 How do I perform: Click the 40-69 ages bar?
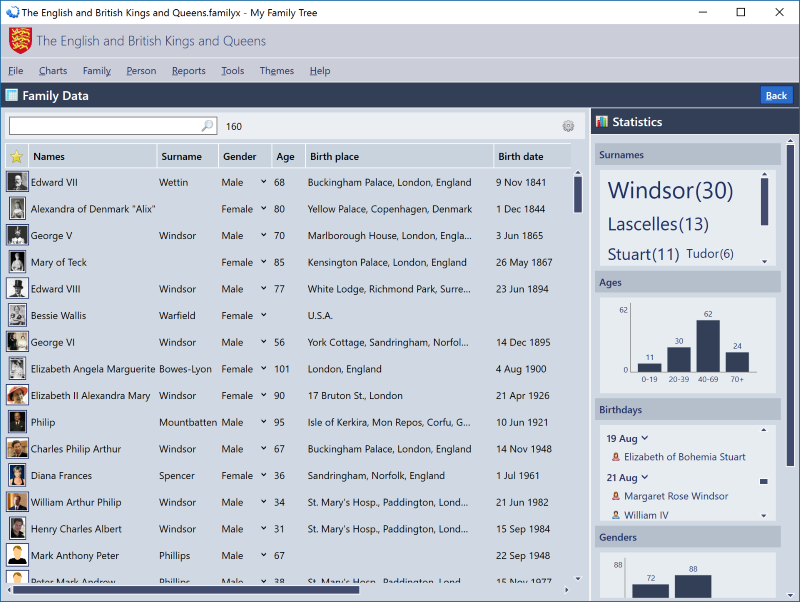709,346
